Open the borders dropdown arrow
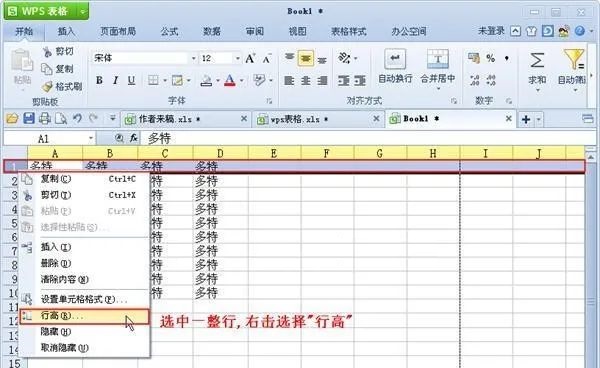Viewport: 600px width, 368px height. coord(165,81)
